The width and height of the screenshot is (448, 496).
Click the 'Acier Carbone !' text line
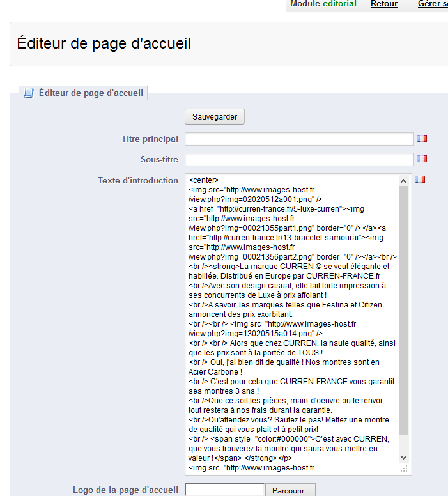click(215, 372)
